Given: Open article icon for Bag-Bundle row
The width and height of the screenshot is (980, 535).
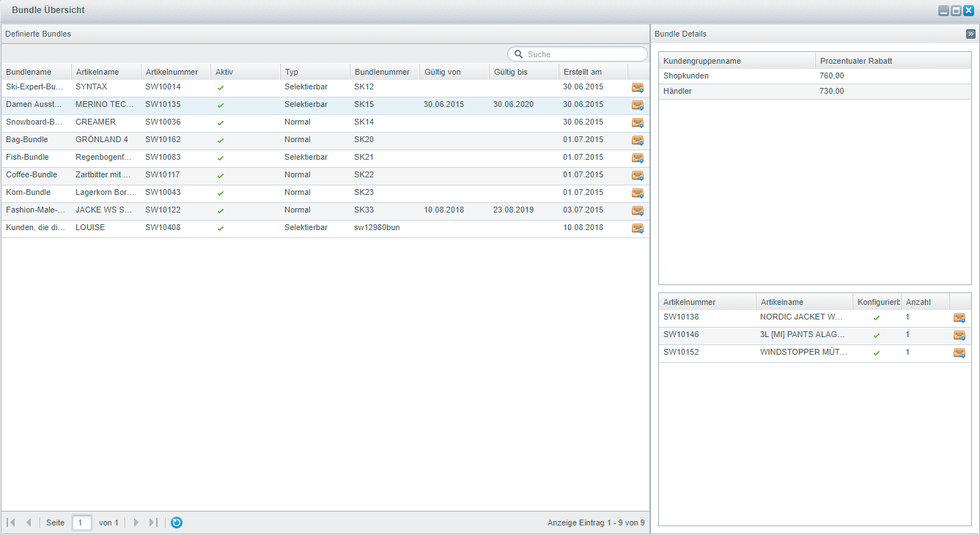Looking at the screenshot, I should (638, 140).
